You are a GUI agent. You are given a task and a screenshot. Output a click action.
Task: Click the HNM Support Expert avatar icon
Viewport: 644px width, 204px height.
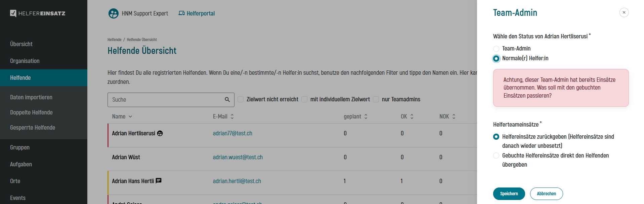tap(113, 13)
